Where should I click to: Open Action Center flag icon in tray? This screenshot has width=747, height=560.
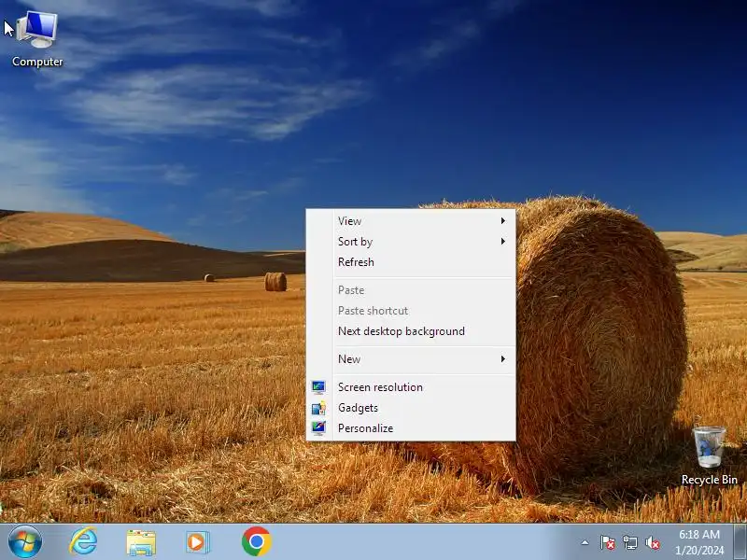pos(608,542)
